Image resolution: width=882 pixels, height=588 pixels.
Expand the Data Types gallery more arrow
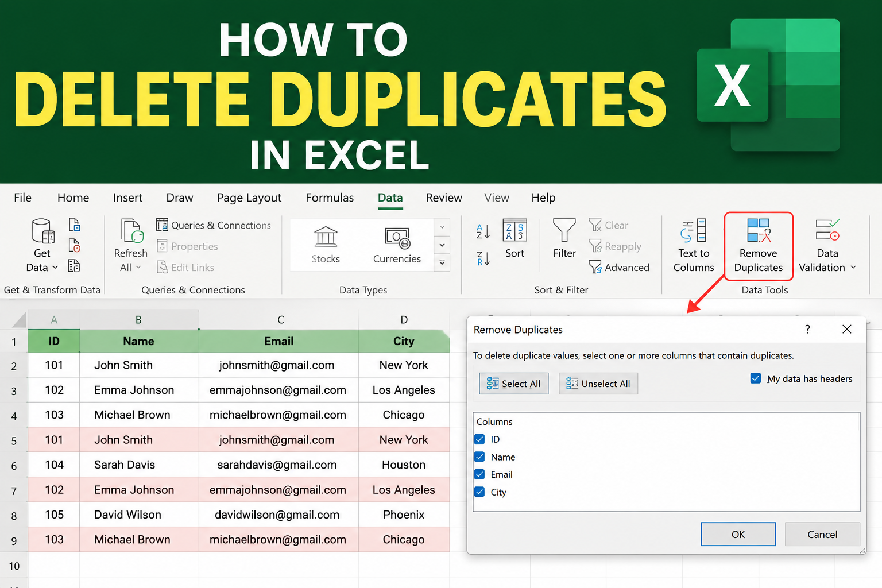pos(442,262)
